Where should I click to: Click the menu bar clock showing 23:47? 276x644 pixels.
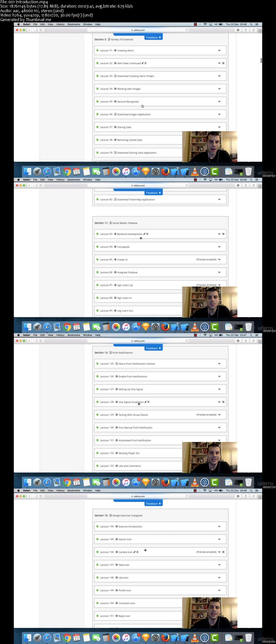point(236,335)
